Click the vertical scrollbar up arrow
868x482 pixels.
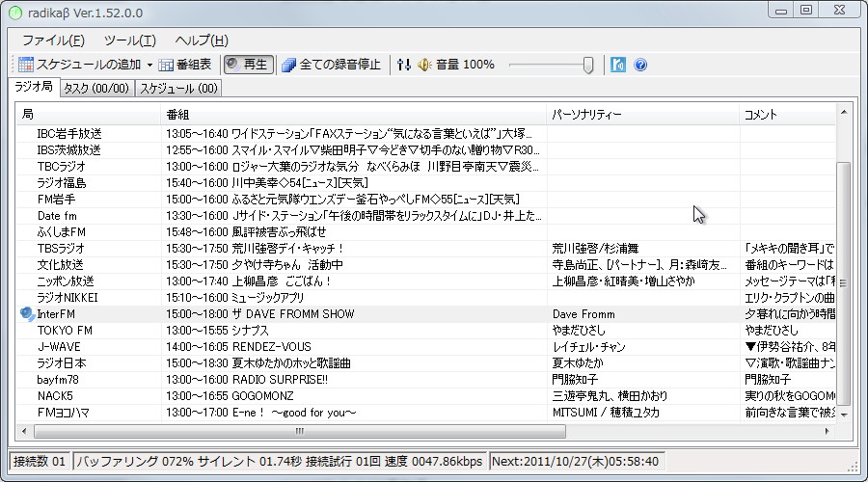pos(844,113)
